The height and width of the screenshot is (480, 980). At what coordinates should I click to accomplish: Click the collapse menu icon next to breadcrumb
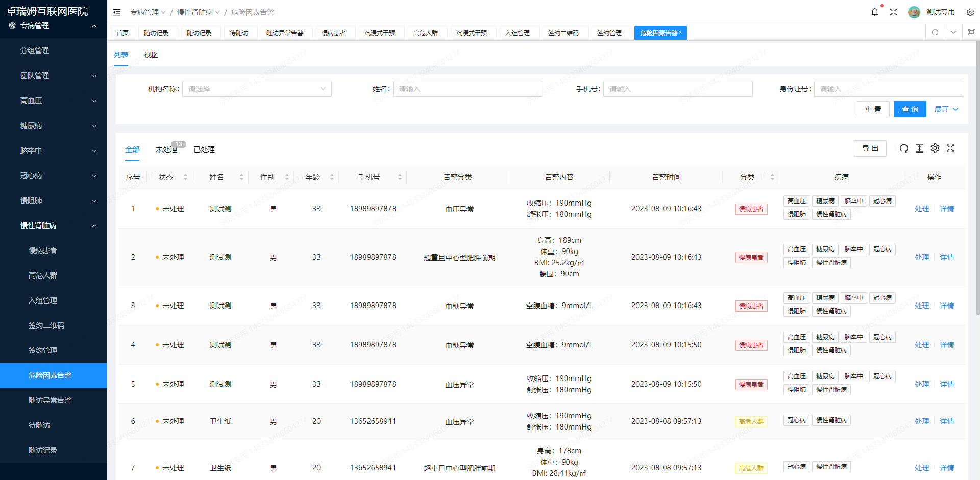(x=117, y=12)
